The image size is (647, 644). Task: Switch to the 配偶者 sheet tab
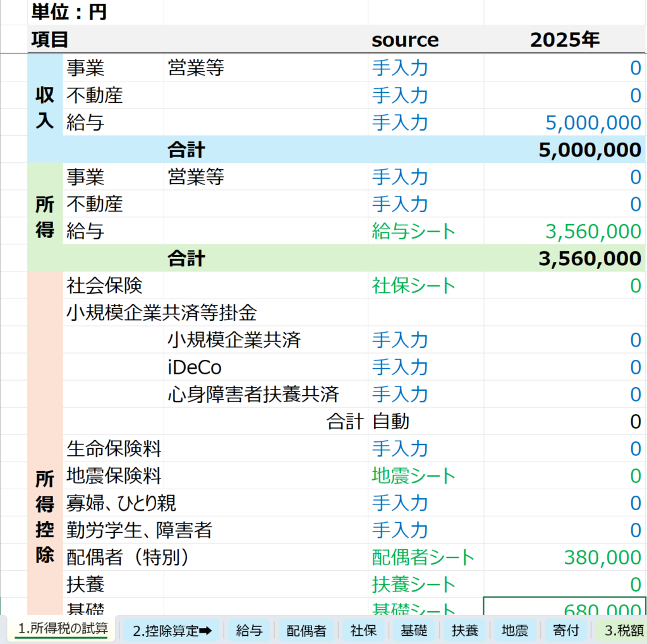pyautogui.click(x=306, y=630)
